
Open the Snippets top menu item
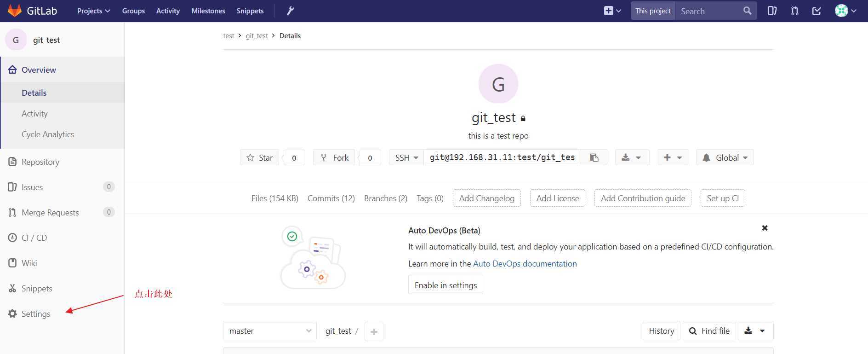pyautogui.click(x=250, y=11)
